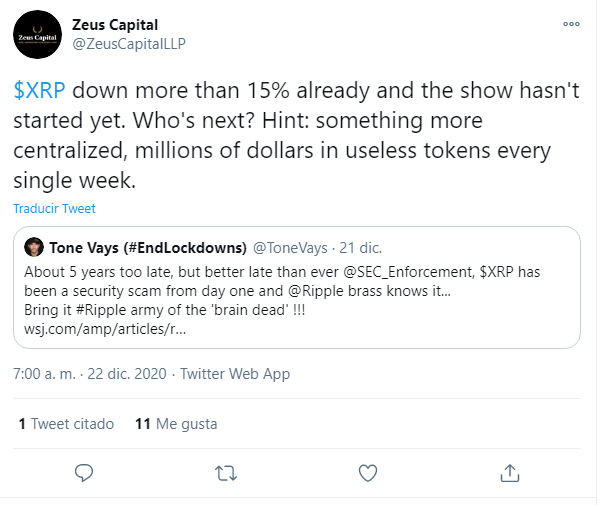
Task: Click the Tone Vays (#EndLockdowns) name
Action: tap(146, 247)
